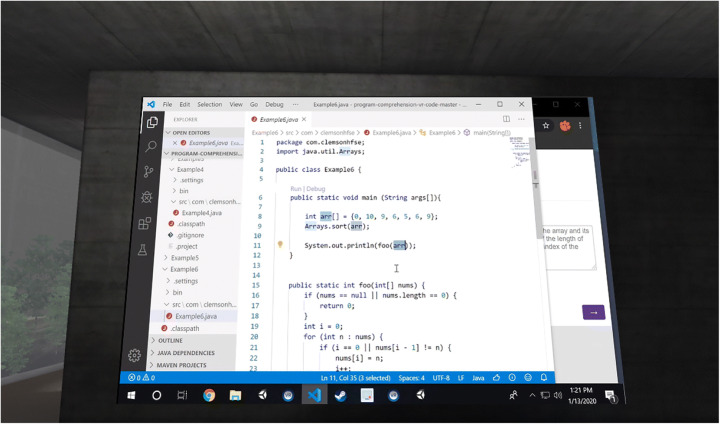Open the Explorer view in the activity bar
This screenshot has width=720, height=424.
152,123
